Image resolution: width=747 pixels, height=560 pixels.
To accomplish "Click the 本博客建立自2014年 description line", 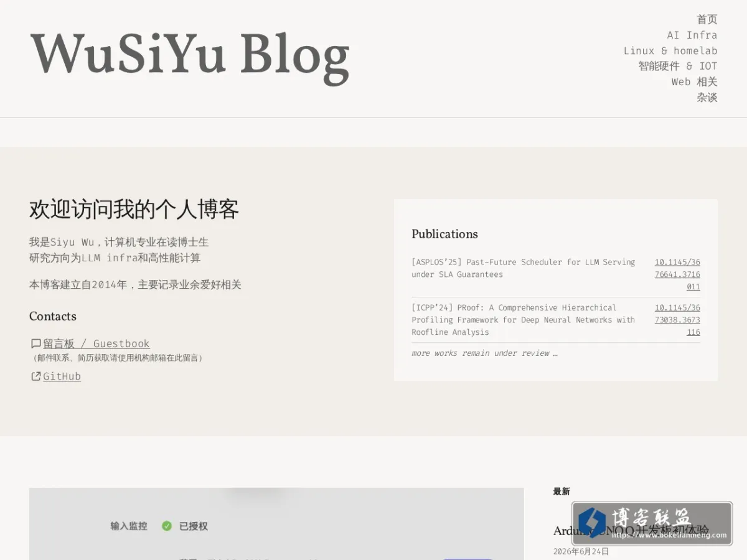I will pyautogui.click(x=135, y=285).
